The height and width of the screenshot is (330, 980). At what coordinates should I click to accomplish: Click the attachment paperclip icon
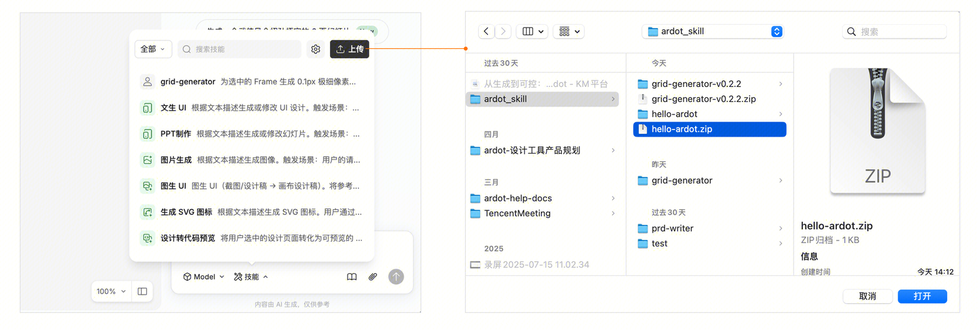[x=372, y=277]
